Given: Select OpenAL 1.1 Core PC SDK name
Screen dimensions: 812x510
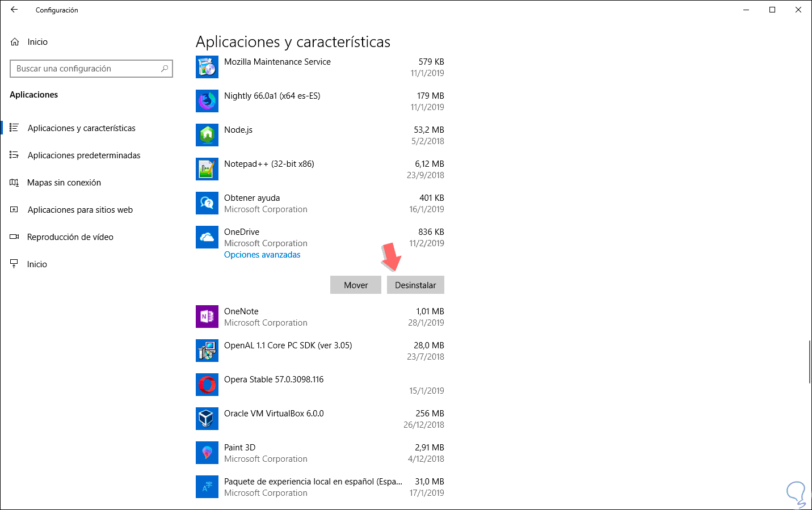Looking at the screenshot, I should pyautogui.click(x=288, y=345).
